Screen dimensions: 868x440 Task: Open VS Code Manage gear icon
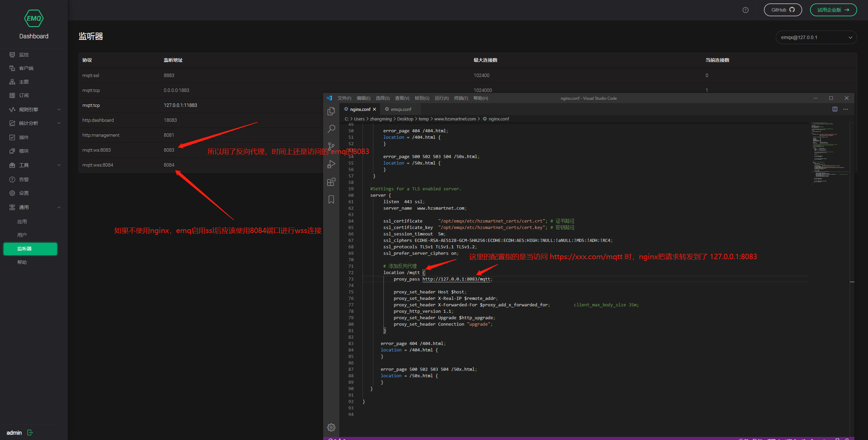coord(331,427)
